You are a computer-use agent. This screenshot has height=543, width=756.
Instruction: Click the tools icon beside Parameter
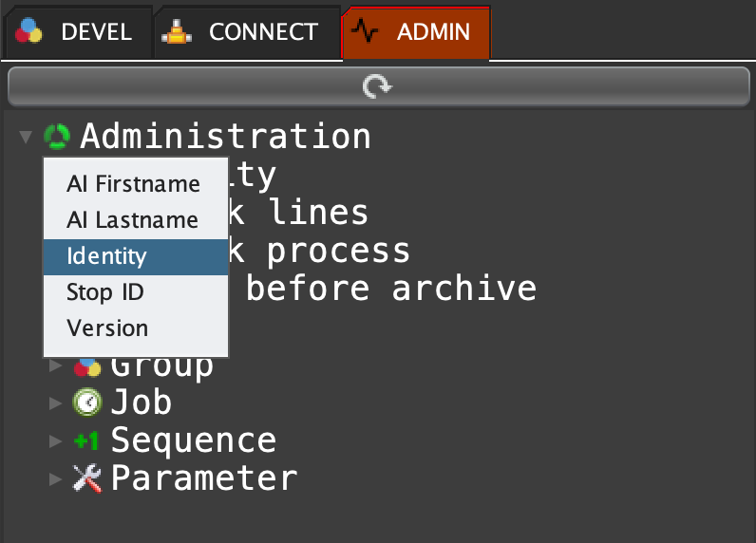tap(87, 478)
